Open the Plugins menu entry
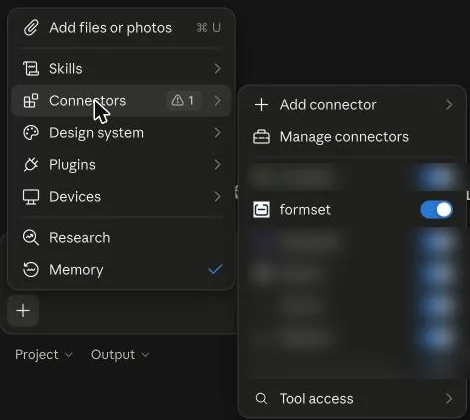 [122, 165]
